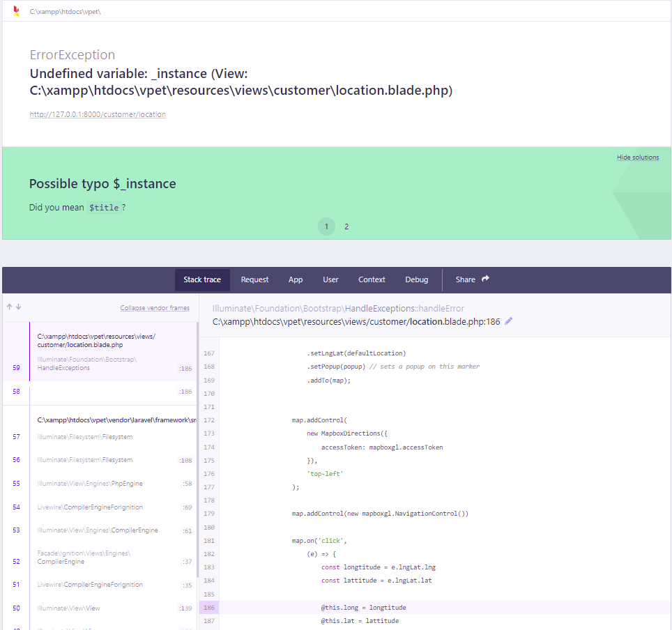
Task: Switch to the Debug tab
Action: coord(417,280)
